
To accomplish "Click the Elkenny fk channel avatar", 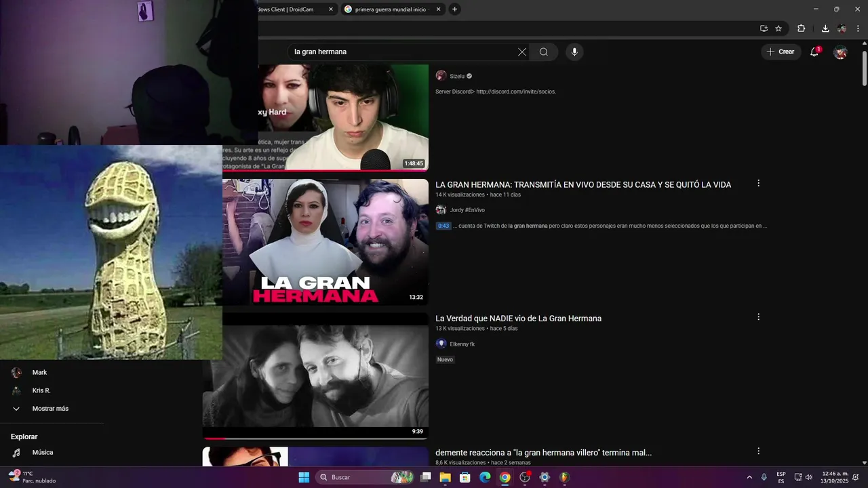I will click(x=441, y=344).
